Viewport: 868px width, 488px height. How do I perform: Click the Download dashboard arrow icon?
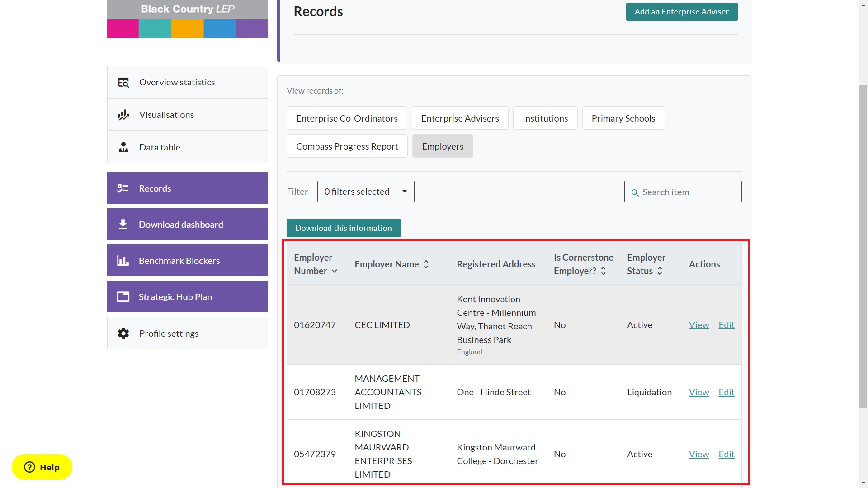click(x=123, y=225)
